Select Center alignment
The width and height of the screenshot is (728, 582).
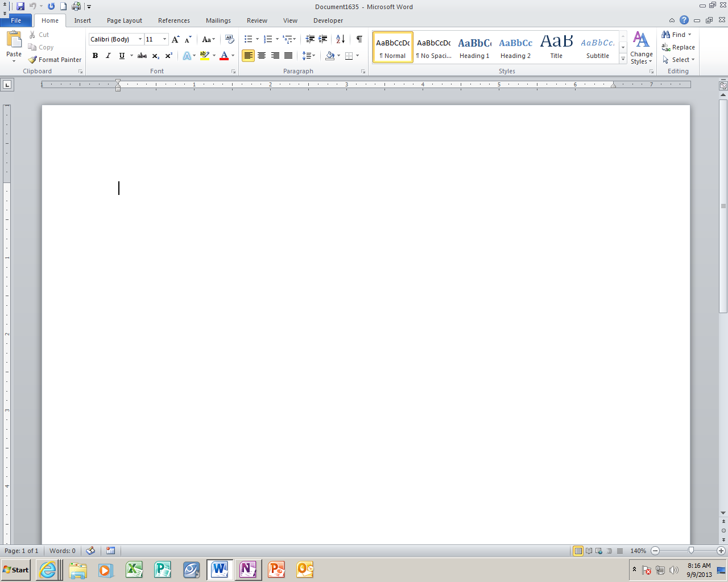point(262,56)
